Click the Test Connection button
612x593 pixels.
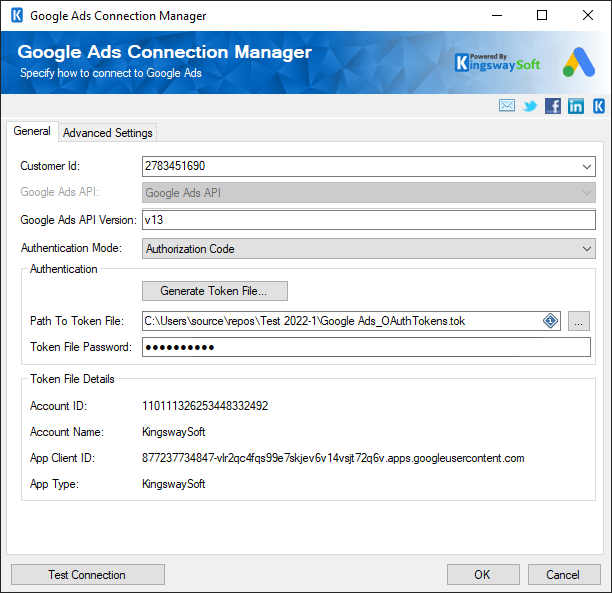[87, 575]
